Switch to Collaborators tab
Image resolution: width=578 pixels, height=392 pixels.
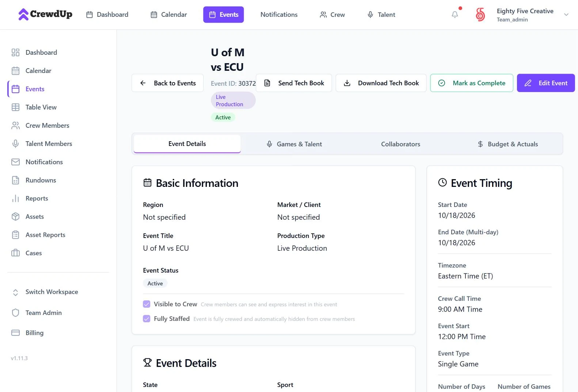click(400, 144)
